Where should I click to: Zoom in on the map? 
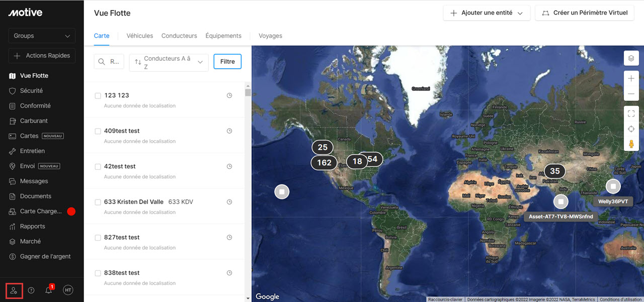[631, 78]
